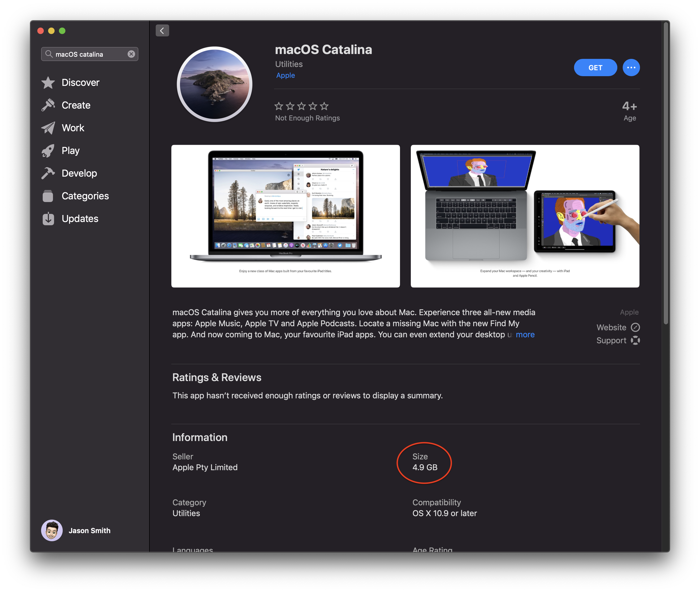Click the vertical scrollbar thumb
This screenshot has width=700, height=592.
(x=665, y=173)
